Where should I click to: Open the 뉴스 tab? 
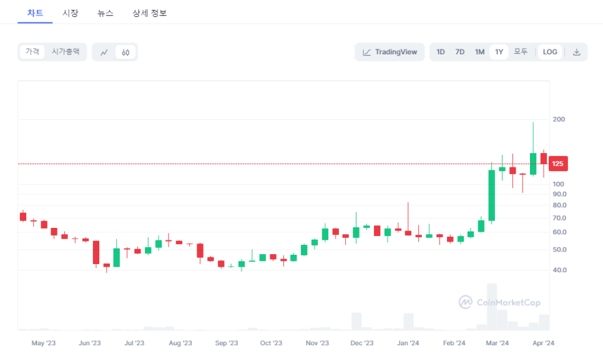(x=105, y=13)
